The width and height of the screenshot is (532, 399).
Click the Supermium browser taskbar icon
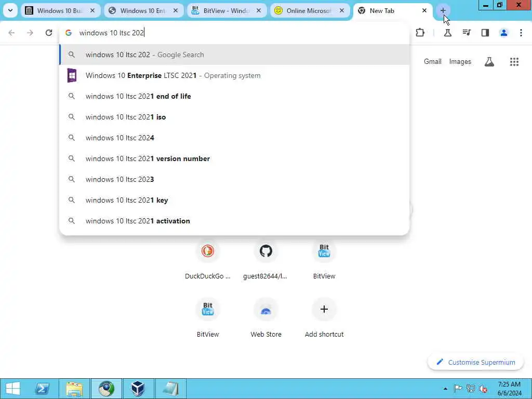pyautogui.click(x=106, y=389)
